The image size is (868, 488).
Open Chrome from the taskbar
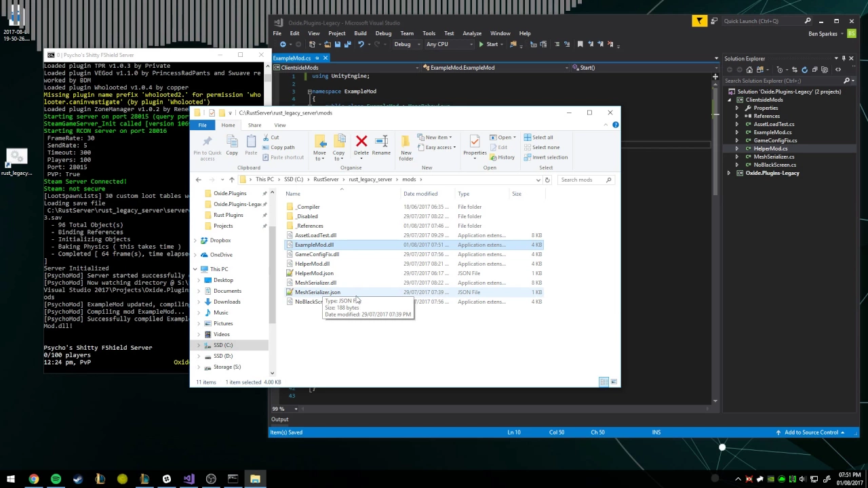click(33, 479)
